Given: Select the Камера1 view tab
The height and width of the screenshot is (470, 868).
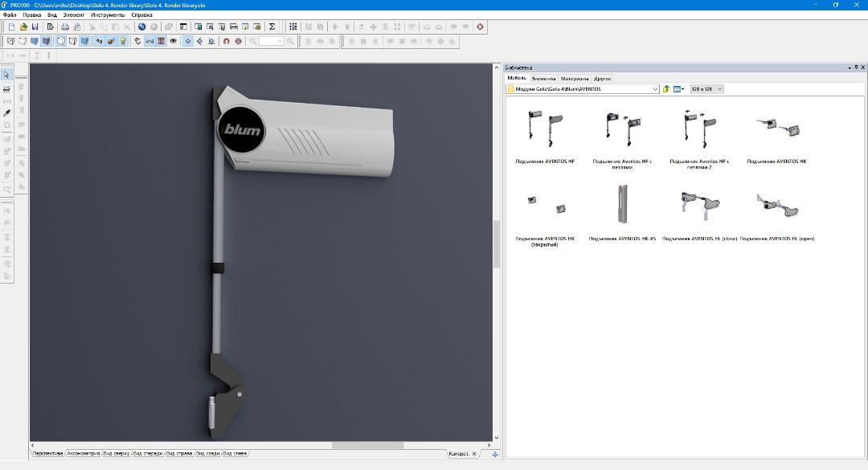Looking at the screenshot, I should coord(458,454).
